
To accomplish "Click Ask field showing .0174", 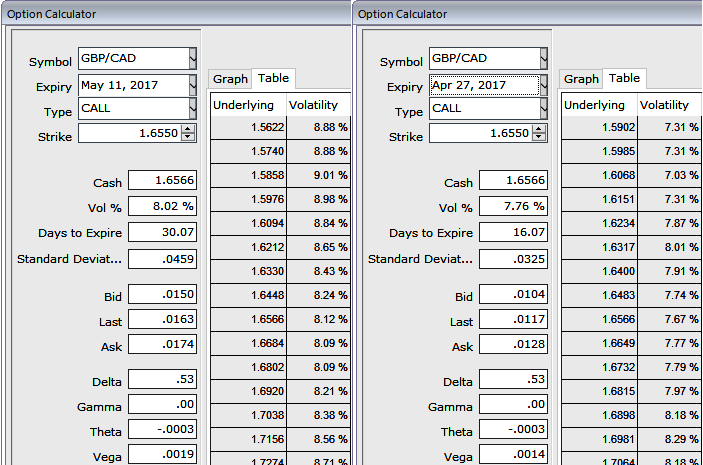I will pos(162,344).
